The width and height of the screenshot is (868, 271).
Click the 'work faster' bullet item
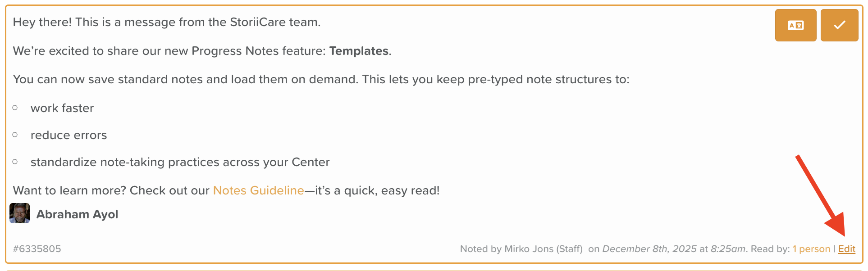[x=62, y=108]
